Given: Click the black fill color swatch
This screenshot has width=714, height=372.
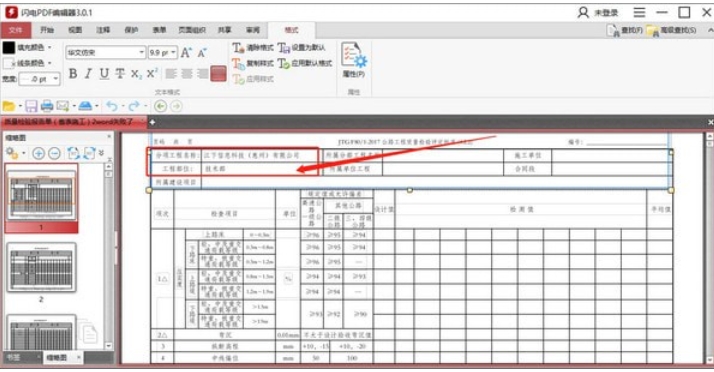Looking at the screenshot, I should (x=9, y=47).
